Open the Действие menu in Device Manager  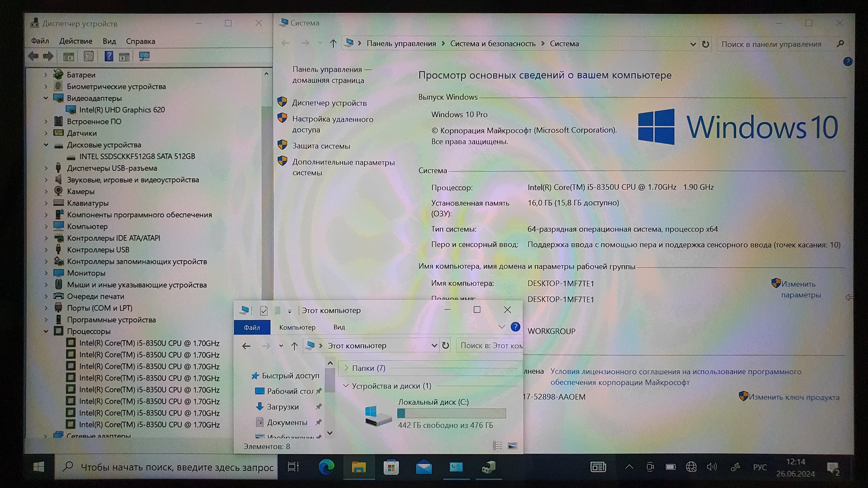click(75, 41)
